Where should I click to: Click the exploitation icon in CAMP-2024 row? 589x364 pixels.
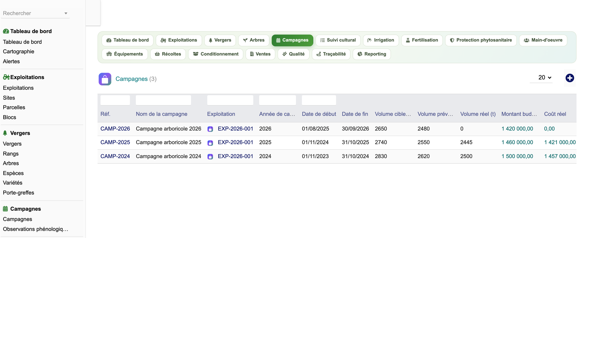210,157
